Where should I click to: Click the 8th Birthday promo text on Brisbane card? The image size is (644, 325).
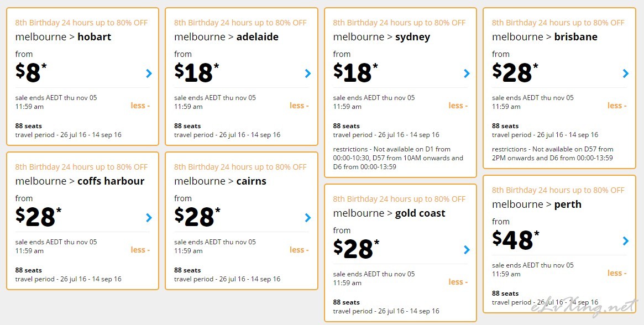click(x=558, y=23)
